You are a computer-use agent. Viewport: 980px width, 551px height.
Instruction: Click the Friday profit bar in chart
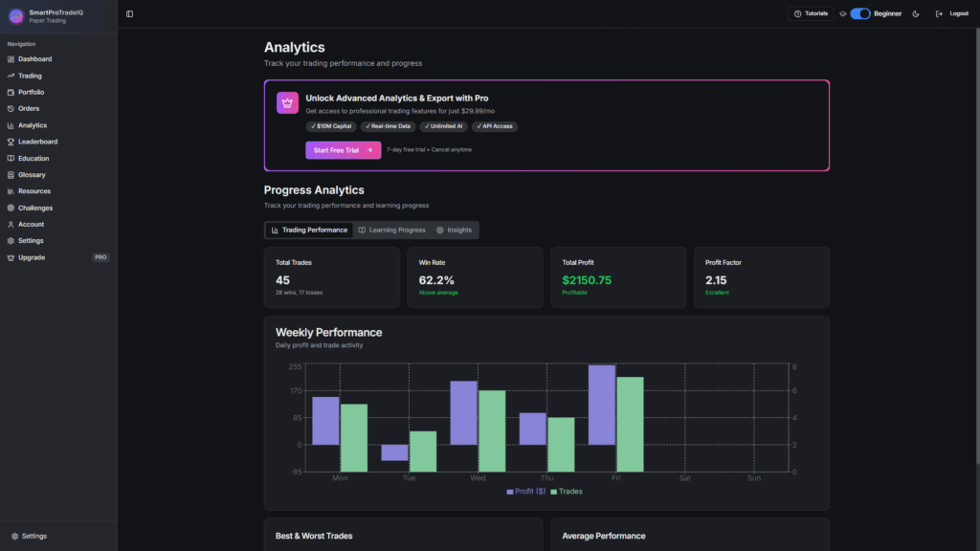tap(602, 405)
